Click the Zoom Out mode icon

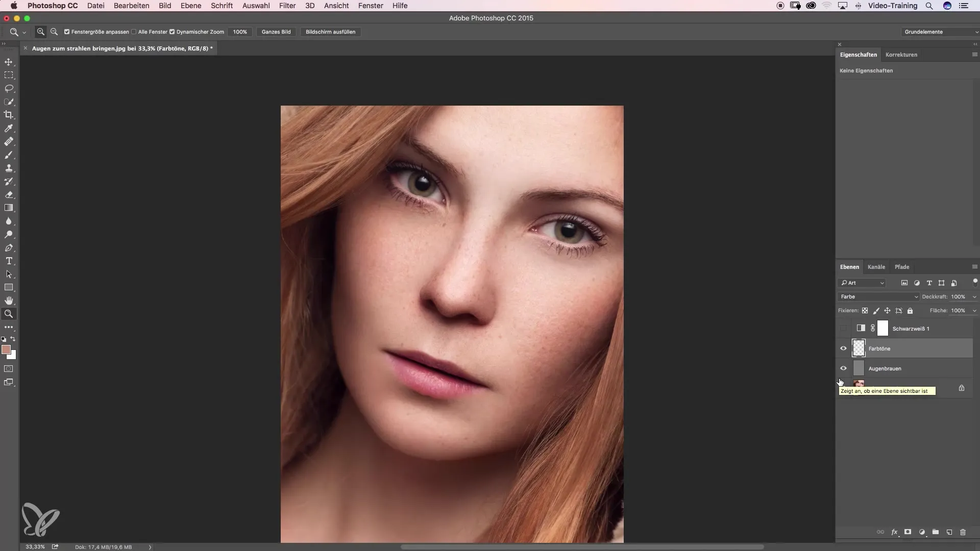click(54, 32)
